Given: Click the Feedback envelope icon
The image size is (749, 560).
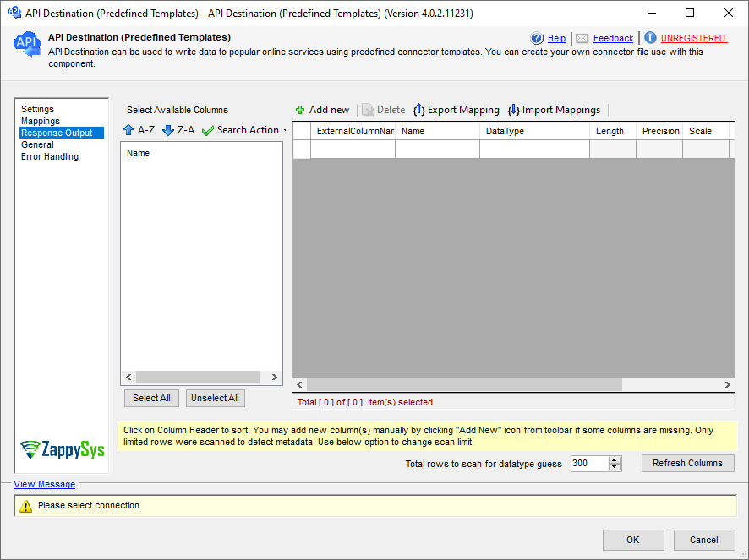Looking at the screenshot, I should (x=582, y=38).
